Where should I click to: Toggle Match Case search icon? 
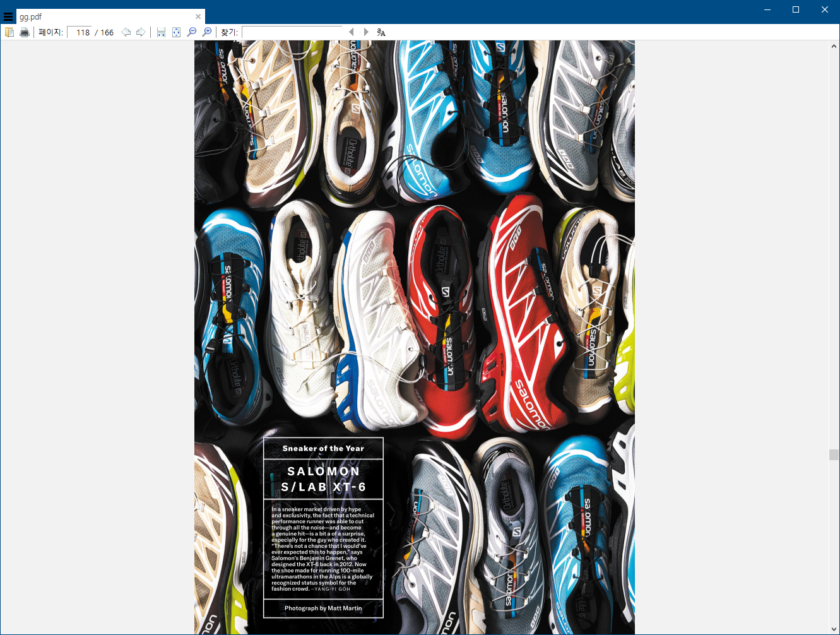tap(381, 32)
